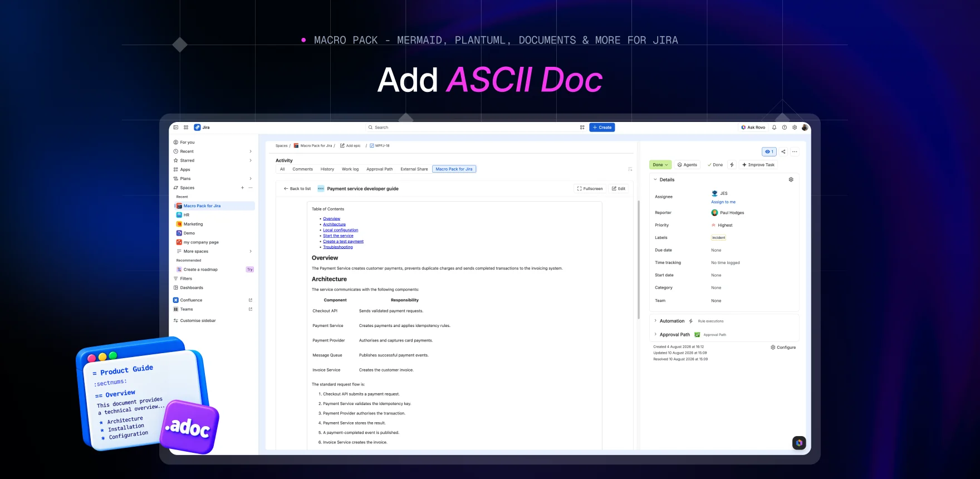The height and width of the screenshot is (479, 980).
Task: Open the Done status dropdown
Action: (660, 165)
